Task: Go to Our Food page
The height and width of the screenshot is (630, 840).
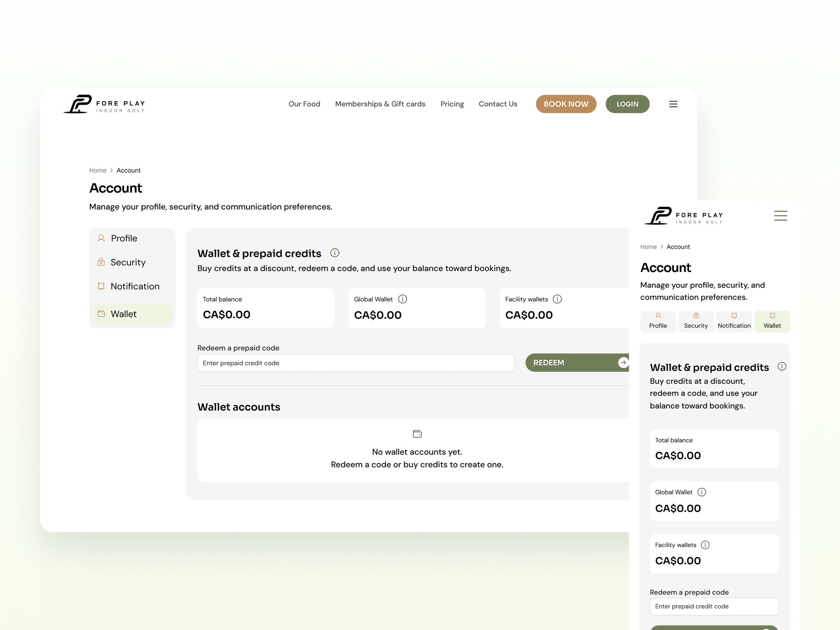Action: [304, 104]
